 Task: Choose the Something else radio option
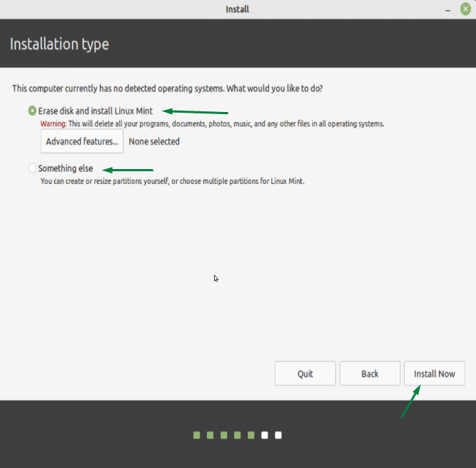[x=32, y=168]
